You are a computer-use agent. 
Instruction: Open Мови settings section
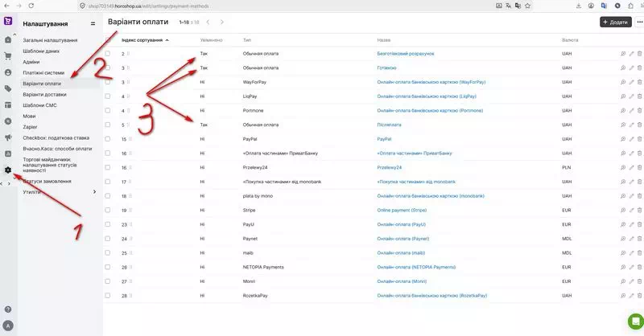click(29, 117)
